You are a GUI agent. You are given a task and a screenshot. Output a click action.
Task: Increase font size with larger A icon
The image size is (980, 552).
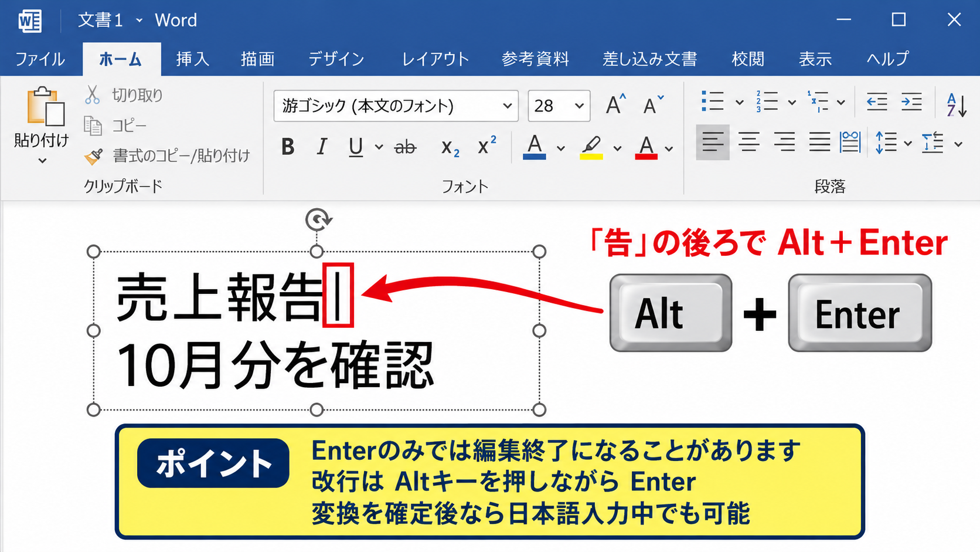coord(615,106)
